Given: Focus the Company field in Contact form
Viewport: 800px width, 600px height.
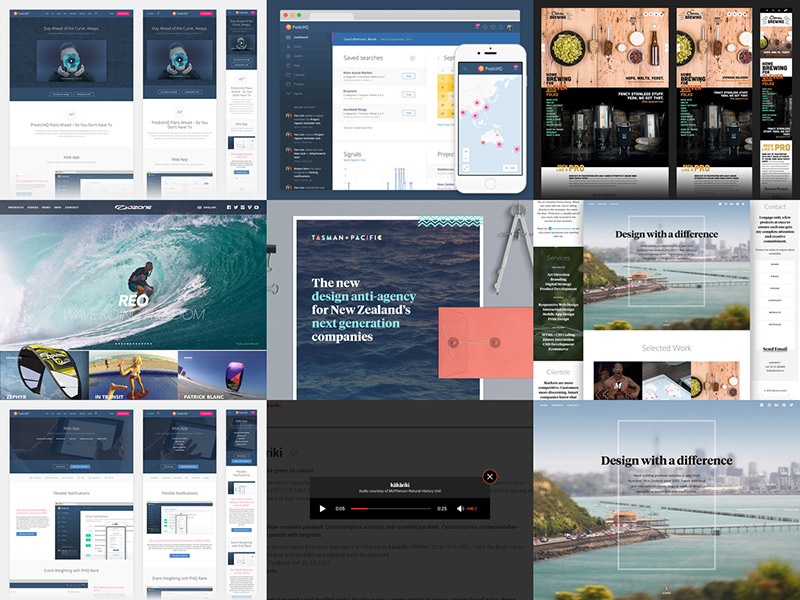Looking at the screenshot, I should (x=775, y=301).
